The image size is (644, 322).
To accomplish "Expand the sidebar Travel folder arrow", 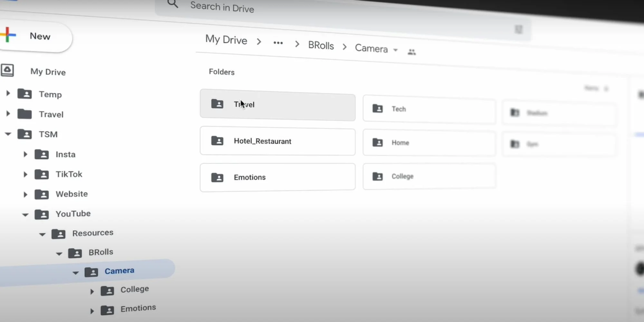I will [x=8, y=113].
